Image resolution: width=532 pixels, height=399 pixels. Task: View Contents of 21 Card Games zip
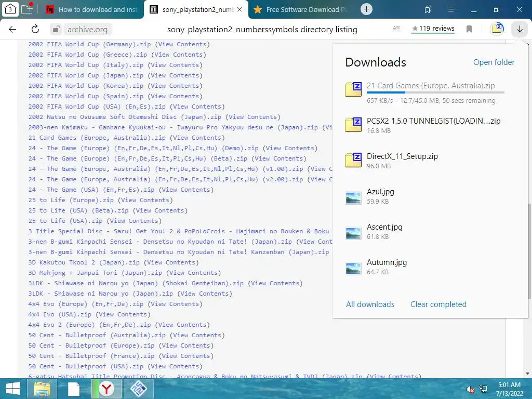coord(197,138)
